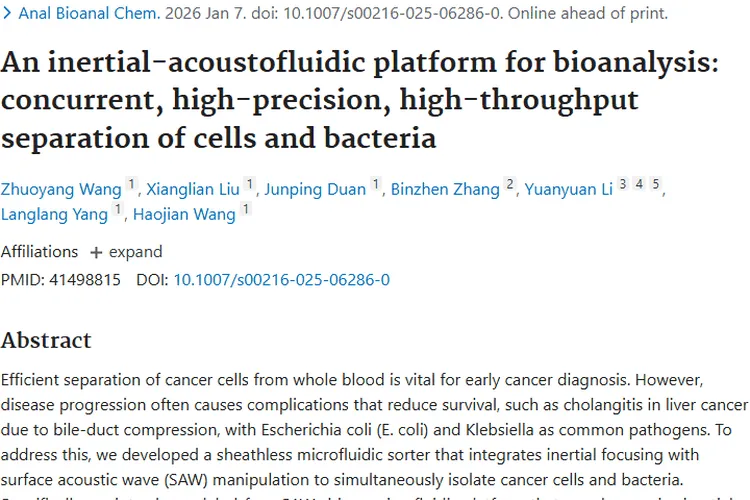Screen dimensions: 750x500
Task: Click the chevron beside Anal Bioanal Chem.
Action: click(x=7, y=15)
